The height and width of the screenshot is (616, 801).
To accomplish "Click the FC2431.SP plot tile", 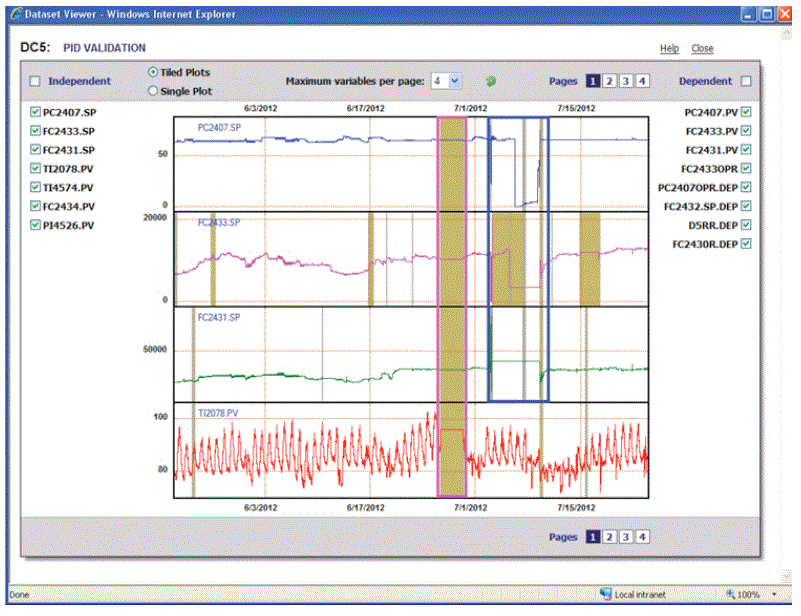I will 411,354.
